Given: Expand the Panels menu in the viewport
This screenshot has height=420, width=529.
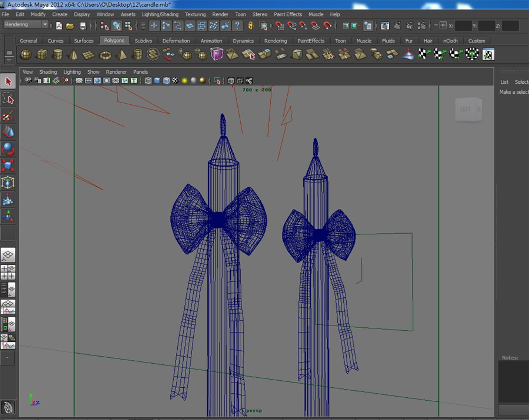Looking at the screenshot, I should (140, 72).
